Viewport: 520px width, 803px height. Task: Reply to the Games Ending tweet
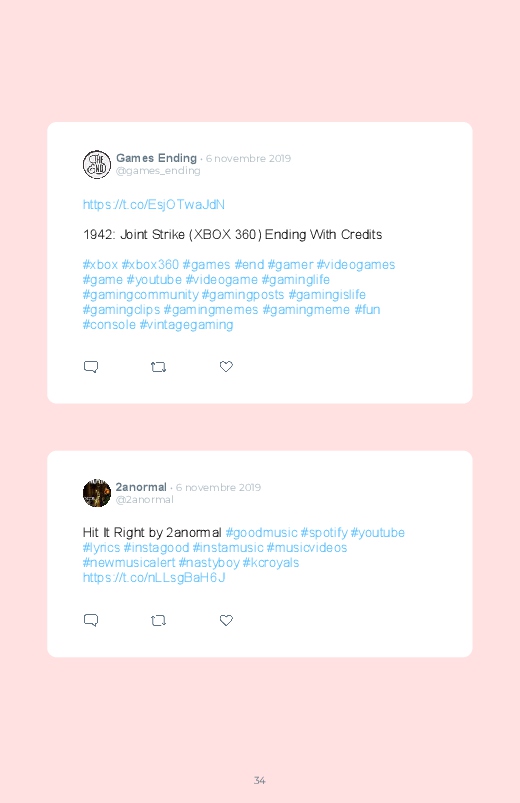point(91,367)
